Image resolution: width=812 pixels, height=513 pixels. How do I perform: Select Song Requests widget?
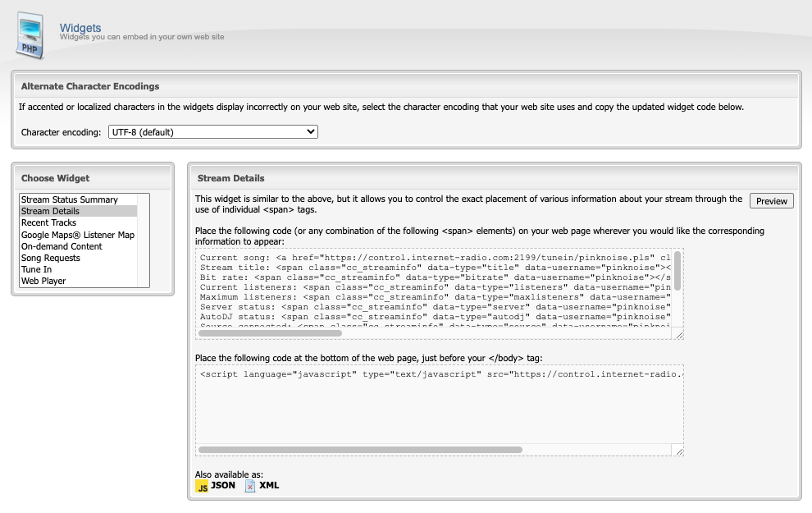[51, 259]
